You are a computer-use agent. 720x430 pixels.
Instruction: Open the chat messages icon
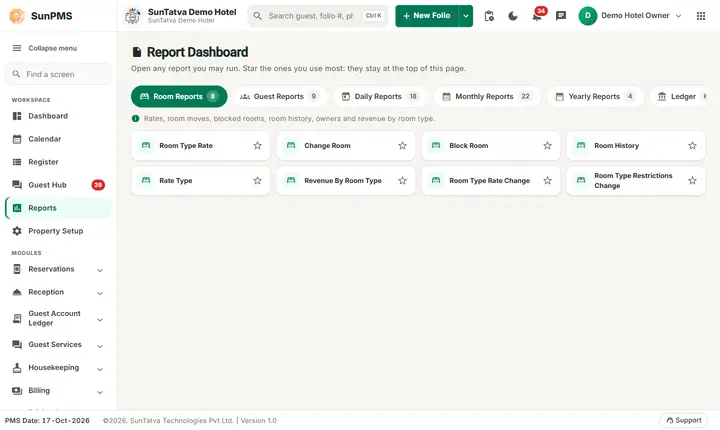[x=561, y=16]
